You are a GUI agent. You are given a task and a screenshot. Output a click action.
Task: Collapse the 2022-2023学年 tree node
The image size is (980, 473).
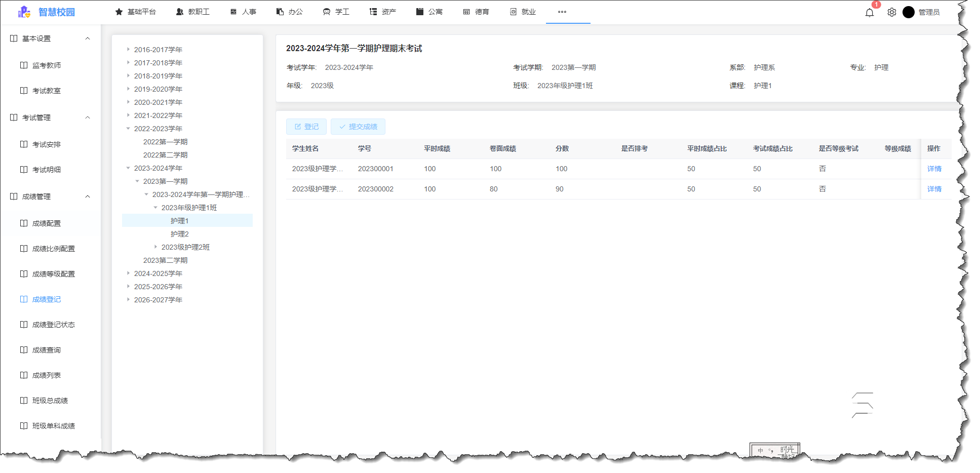[x=128, y=128]
